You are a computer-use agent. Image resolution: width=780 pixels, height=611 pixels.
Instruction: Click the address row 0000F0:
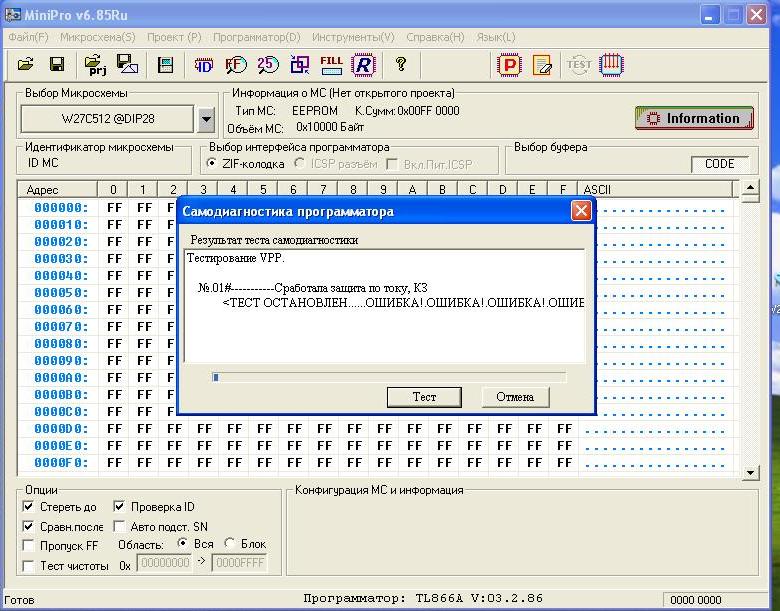pos(61,463)
